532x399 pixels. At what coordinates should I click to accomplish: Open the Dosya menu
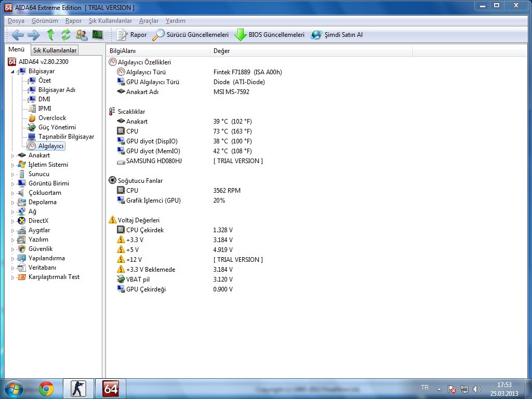pos(16,21)
